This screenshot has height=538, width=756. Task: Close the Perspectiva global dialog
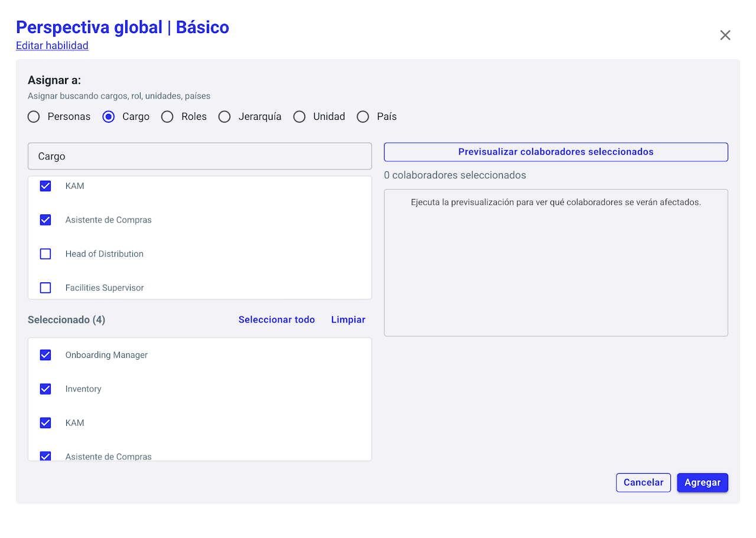tap(725, 35)
